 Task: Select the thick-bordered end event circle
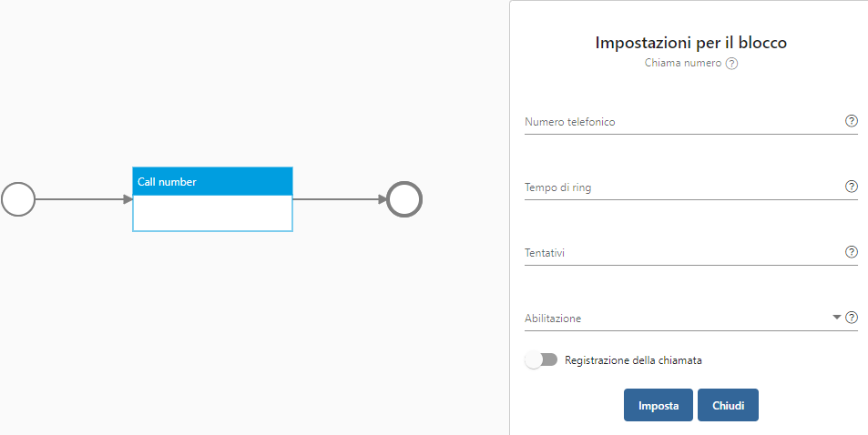(404, 199)
